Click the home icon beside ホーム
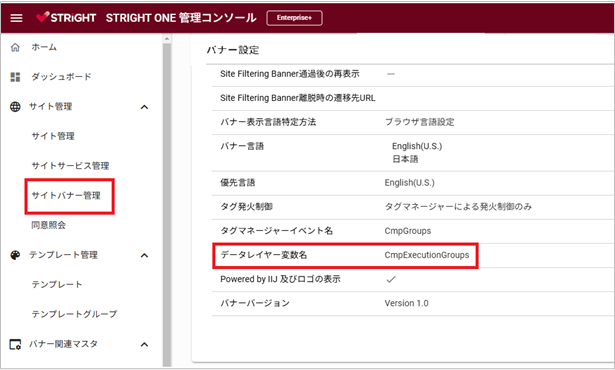The image size is (615, 370). click(15, 47)
